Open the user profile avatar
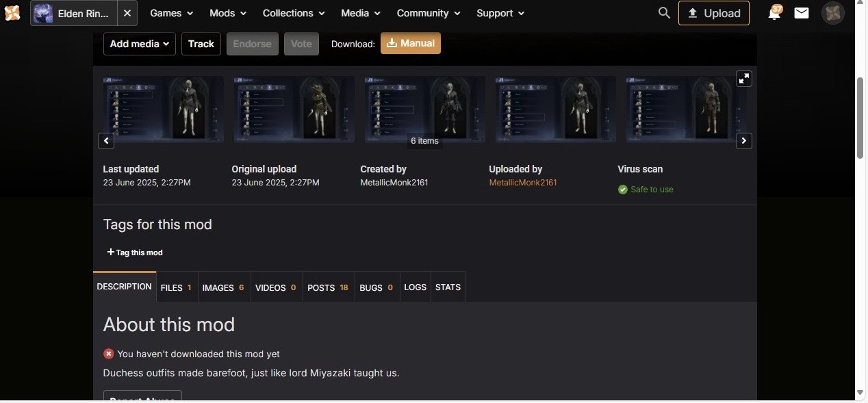The height and width of the screenshot is (403, 868). click(832, 13)
